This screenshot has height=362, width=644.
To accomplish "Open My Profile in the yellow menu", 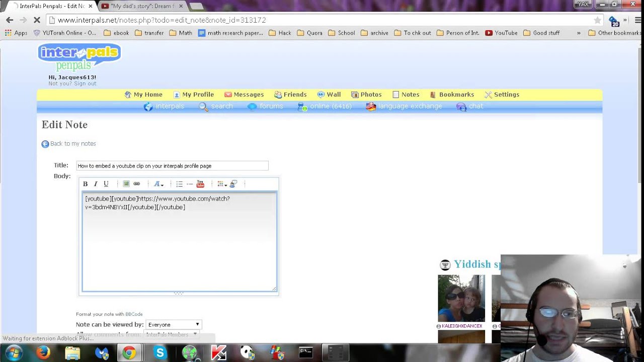I will pos(194,95).
